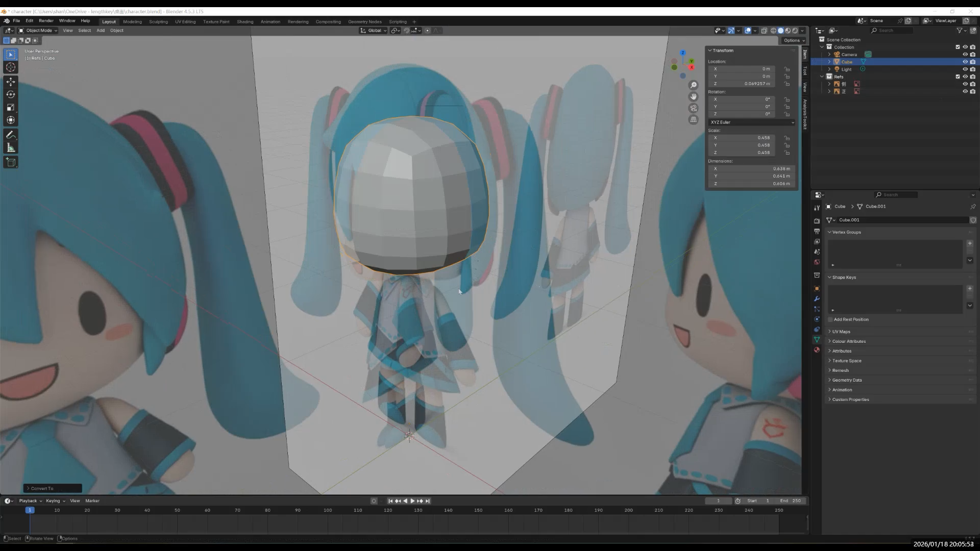This screenshot has width=980, height=551.
Task: Select the Measure ruler tool
Action: coord(11,148)
